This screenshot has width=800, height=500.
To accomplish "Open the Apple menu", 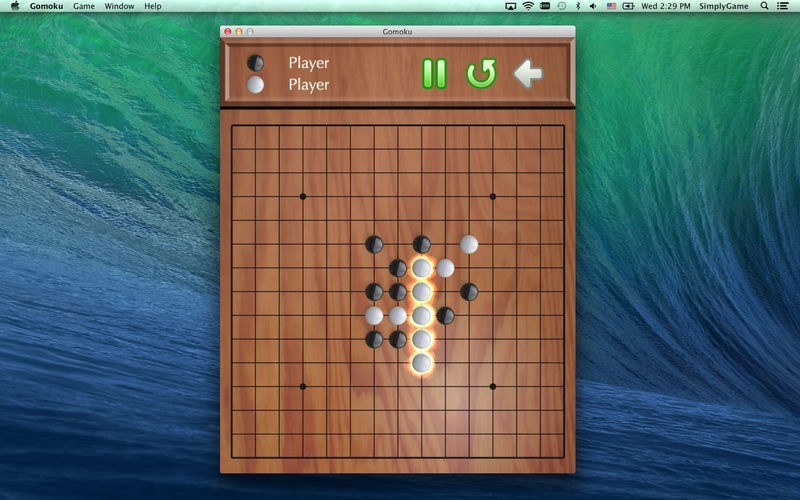I will (x=14, y=6).
